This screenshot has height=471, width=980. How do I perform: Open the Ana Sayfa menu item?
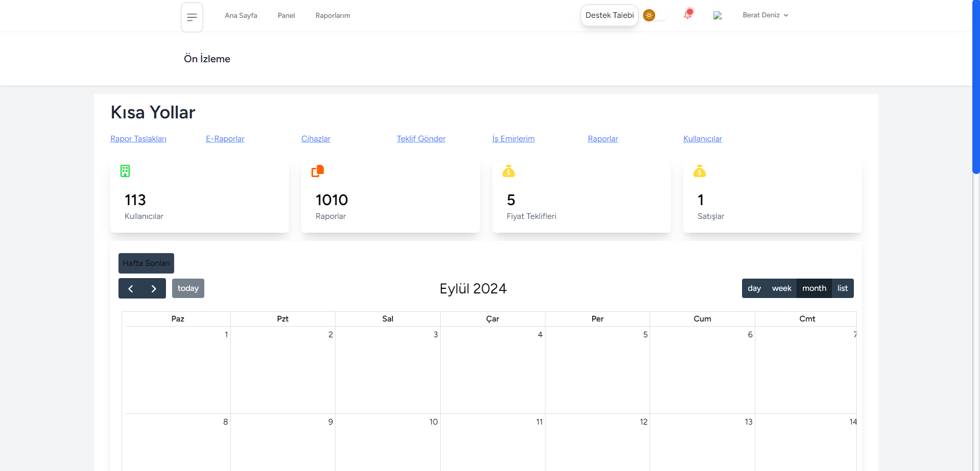[x=241, y=15]
